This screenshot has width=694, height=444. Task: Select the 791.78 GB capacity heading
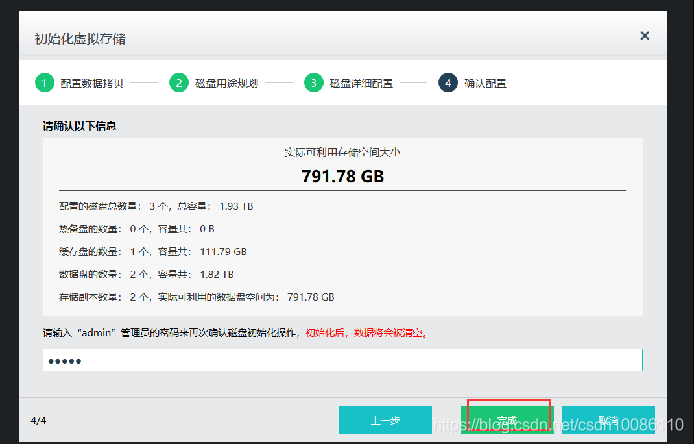[343, 176]
